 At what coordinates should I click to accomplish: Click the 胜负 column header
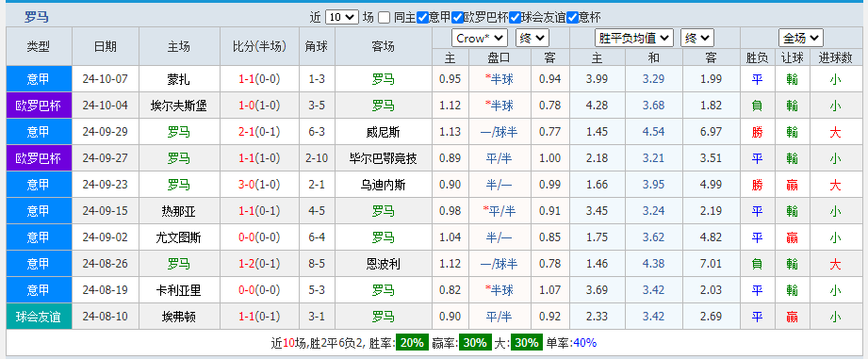click(757, 57)
